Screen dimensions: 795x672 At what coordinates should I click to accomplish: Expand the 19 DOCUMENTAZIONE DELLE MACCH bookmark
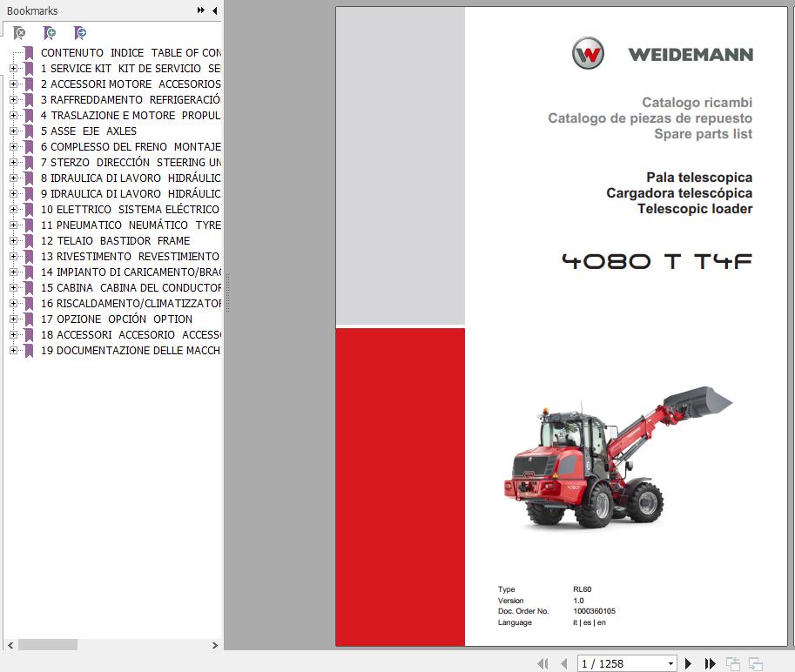[x=13, y=351]
